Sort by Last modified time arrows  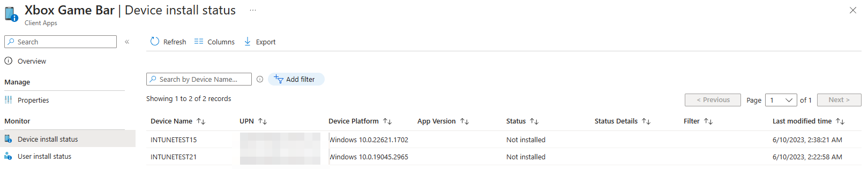[x=840, y=121]
